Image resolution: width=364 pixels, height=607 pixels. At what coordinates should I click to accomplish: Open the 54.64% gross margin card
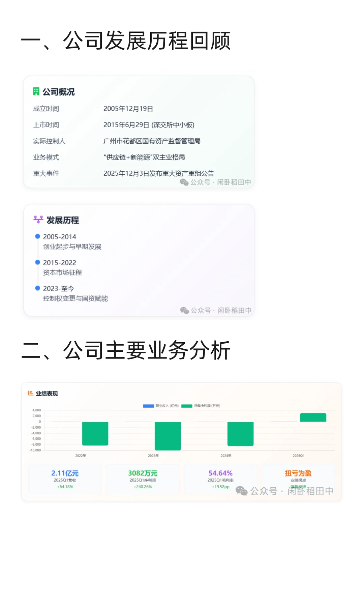pyautogui.click(x=220, y=479)
